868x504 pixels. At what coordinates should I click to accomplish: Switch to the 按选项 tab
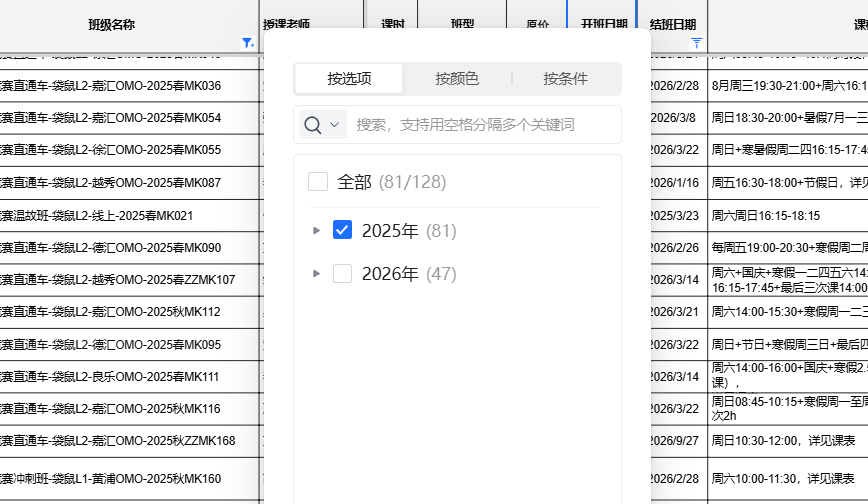tap(349, 79)
